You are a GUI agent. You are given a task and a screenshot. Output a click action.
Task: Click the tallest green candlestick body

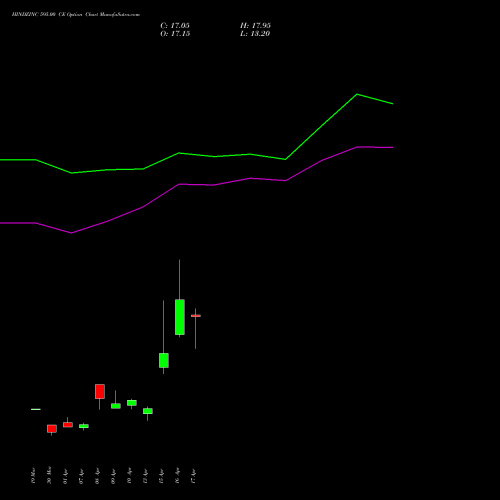click(180, 317)
